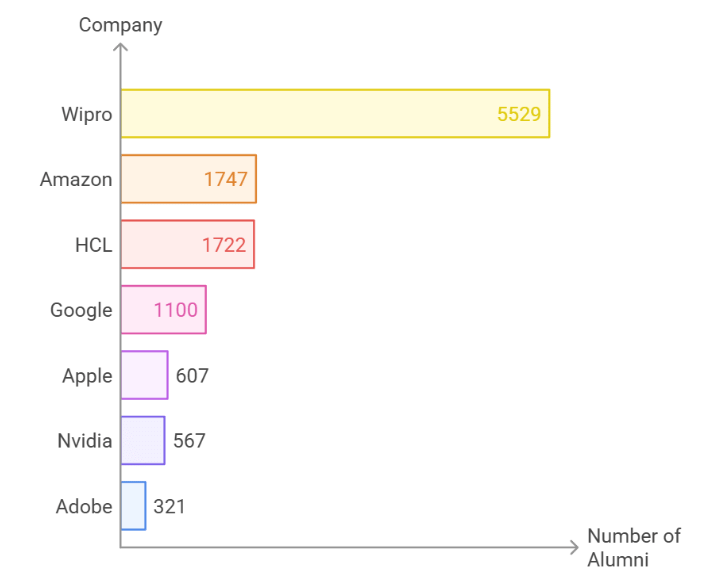Click the Apple category label
The height and width of the screenshot is (582, 704).
tap(87, 376)
